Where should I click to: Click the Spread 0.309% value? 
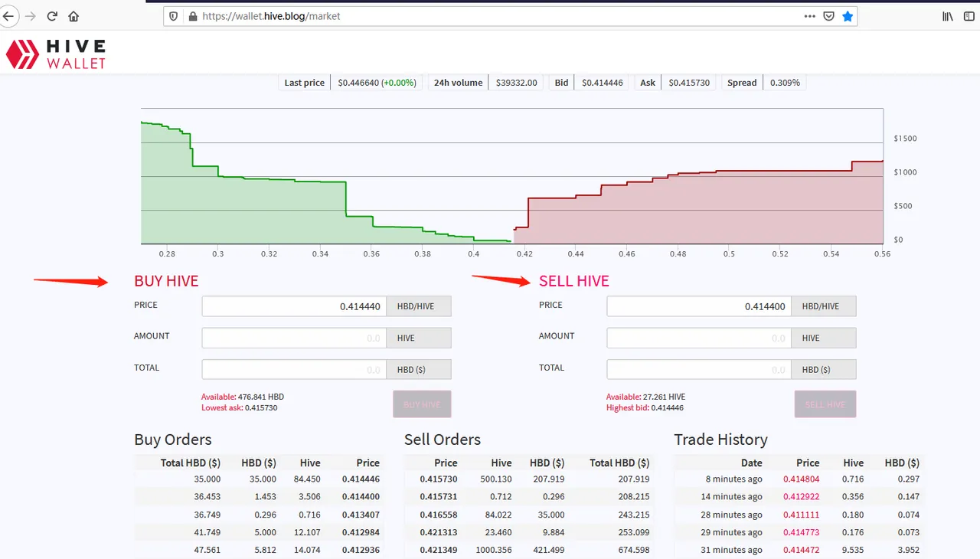pos(785,83)
